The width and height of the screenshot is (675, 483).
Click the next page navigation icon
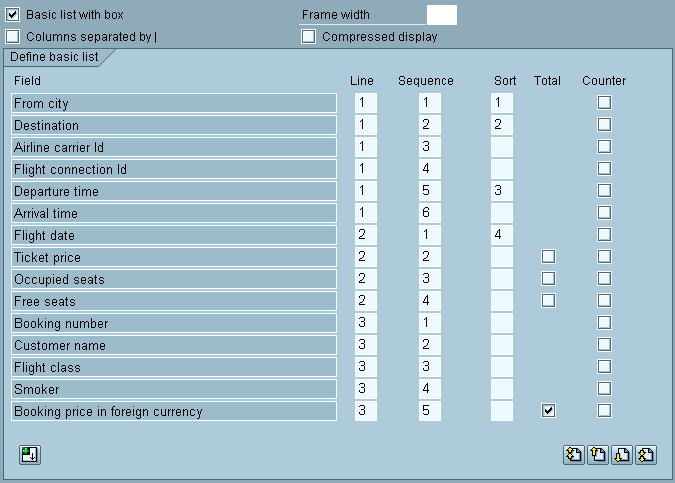click(x=622, y=455)
